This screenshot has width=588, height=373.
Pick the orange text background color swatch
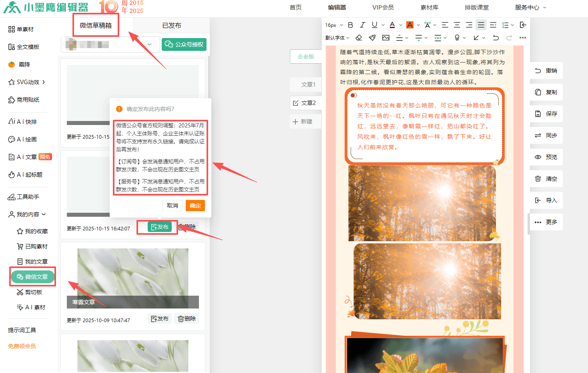coord(410,25)
